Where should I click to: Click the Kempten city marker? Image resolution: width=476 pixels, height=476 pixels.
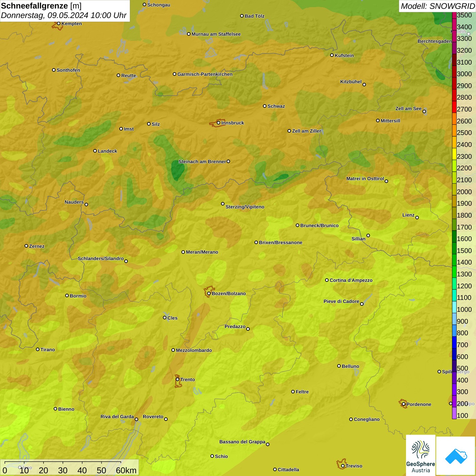click(58, 23)
